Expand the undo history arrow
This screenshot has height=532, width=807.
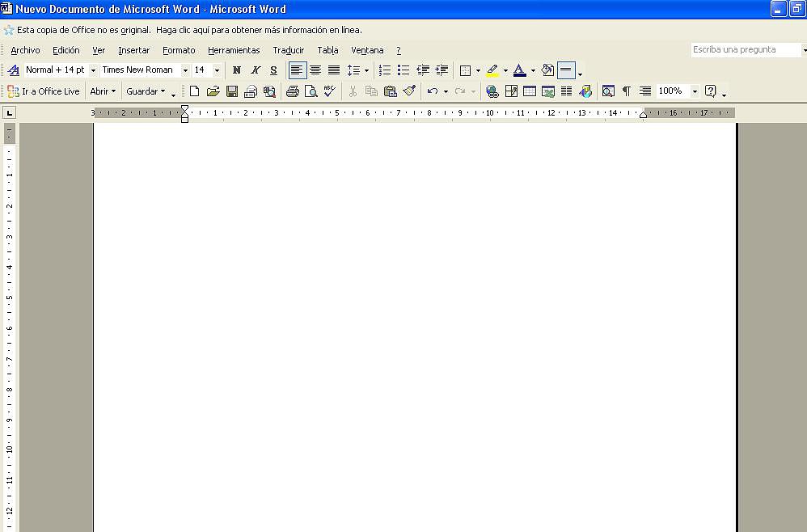click(446, 91)
